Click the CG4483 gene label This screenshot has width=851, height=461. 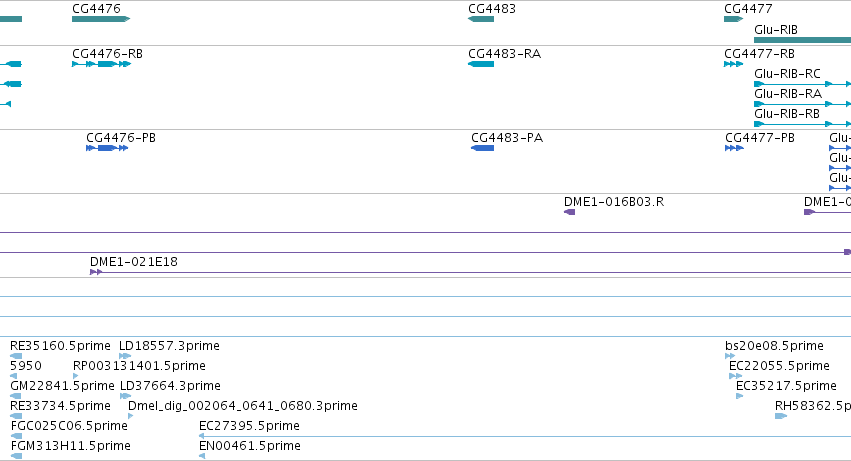click(x=492, y=9)
